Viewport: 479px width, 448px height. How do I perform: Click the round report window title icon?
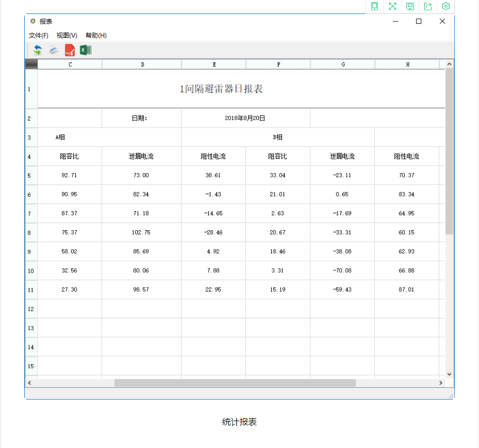pyautogui.click(x=33, y=21)
